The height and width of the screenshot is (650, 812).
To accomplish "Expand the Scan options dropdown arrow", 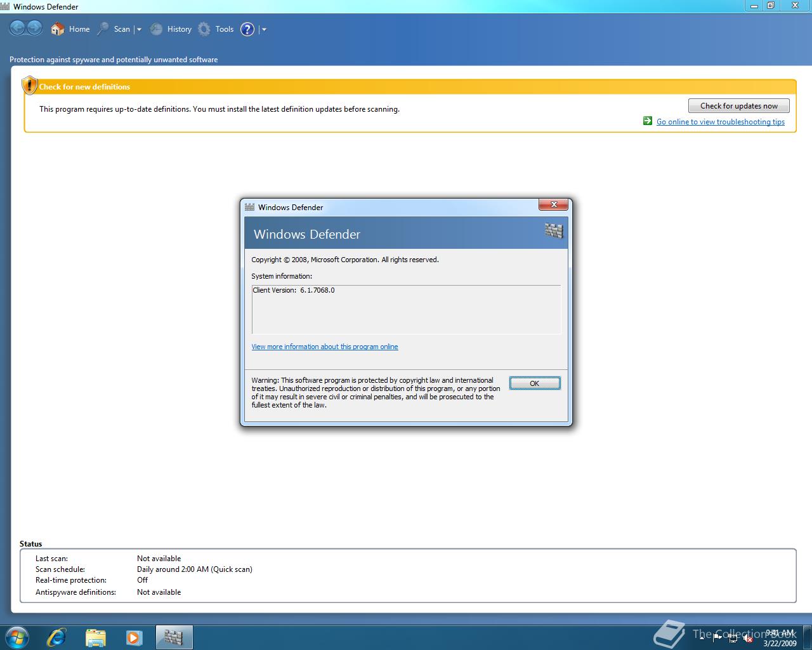I will 139,29.
